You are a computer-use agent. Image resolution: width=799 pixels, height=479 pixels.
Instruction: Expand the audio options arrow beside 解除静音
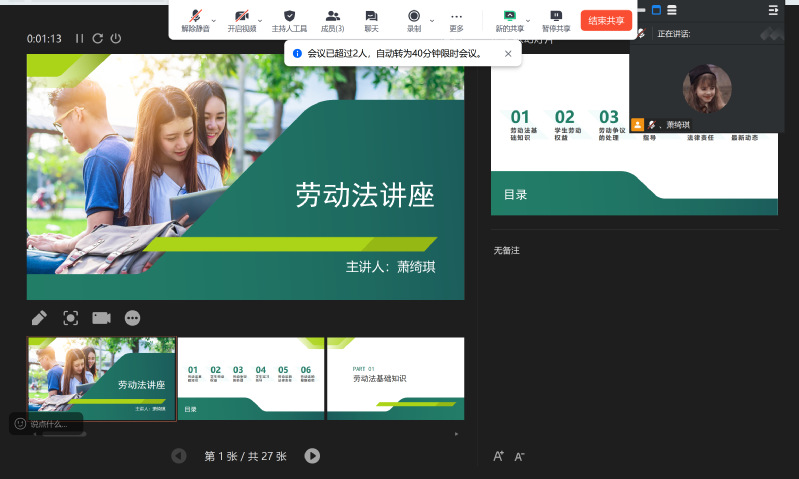click(213, 19)
